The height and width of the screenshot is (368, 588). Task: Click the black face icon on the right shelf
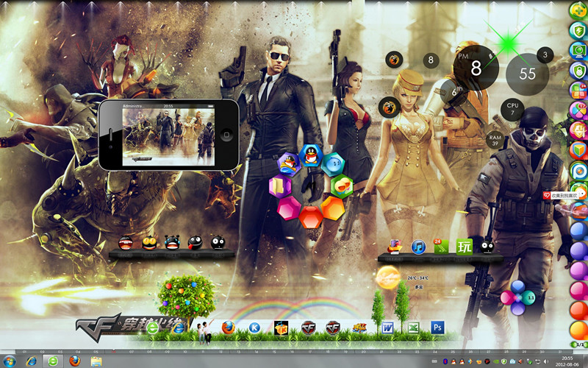pyautogui.click(x=487, y=247)
